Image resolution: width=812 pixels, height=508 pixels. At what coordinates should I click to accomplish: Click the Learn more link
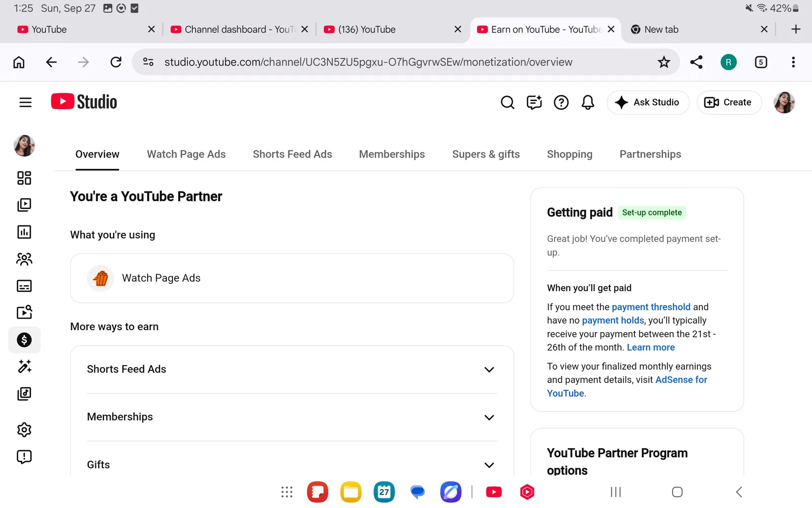click(651, 347)
